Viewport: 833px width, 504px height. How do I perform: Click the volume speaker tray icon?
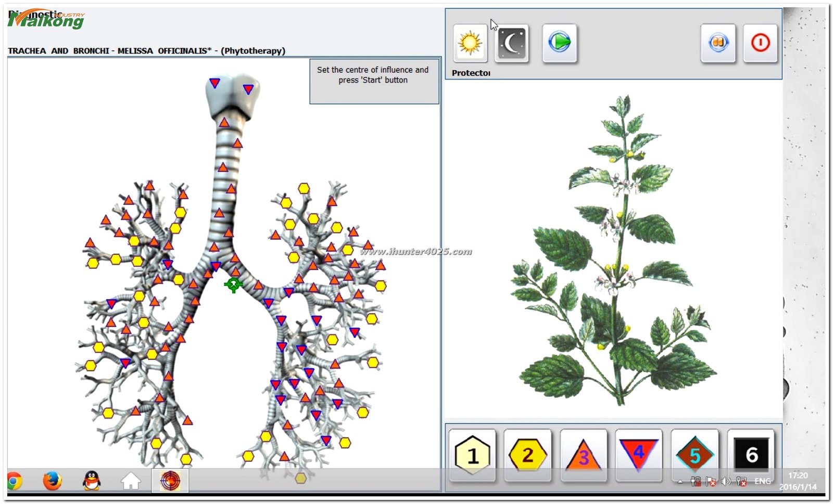(x=726, y=482)
